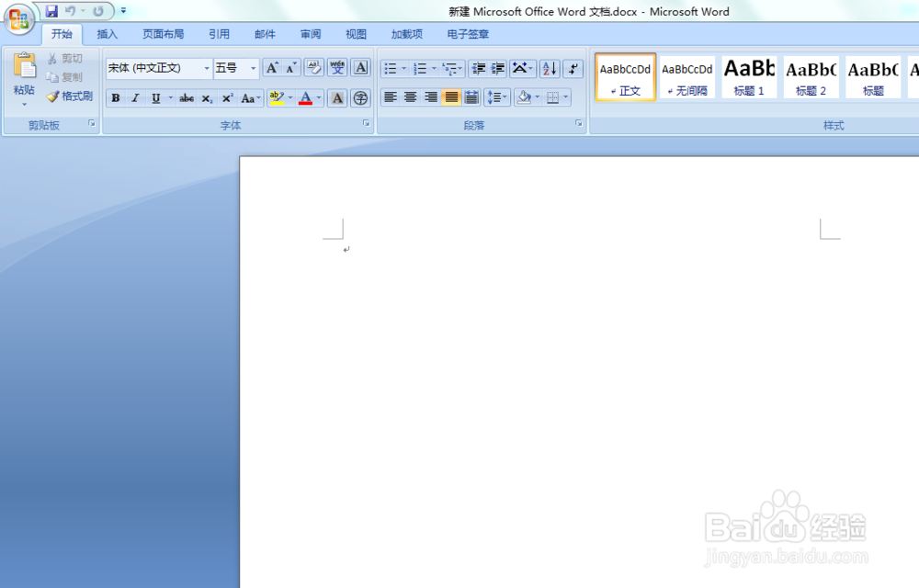Grow font size with large A button

[x=272, y=69]
